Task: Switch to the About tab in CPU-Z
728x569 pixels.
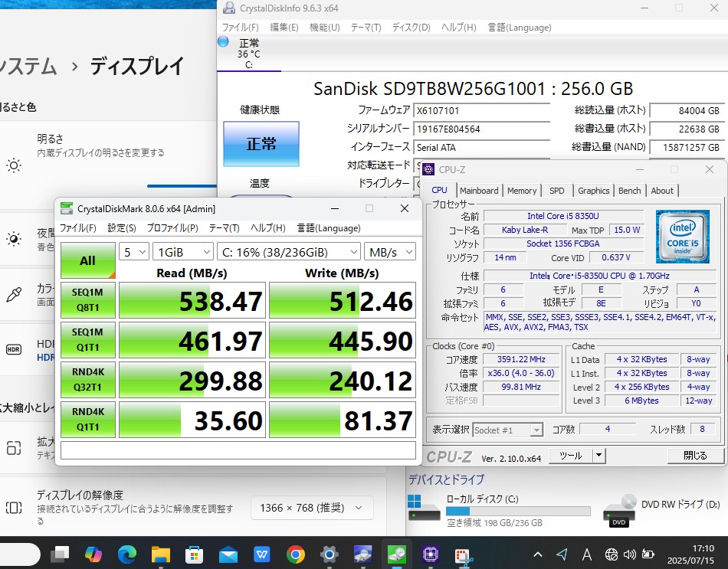Action: click(662, 191)
